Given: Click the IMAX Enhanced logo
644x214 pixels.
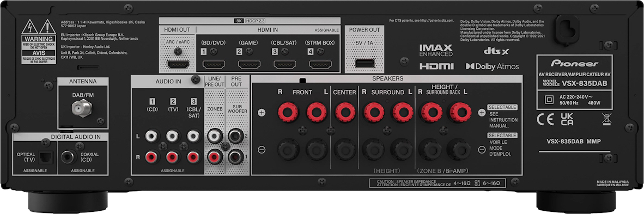Looking at the screenshot, I should 436,50.
